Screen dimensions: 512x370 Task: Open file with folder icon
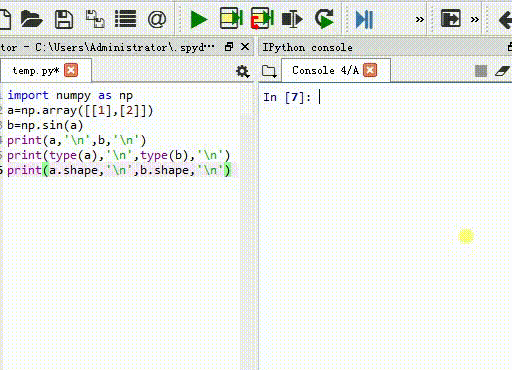coord(31,19)
